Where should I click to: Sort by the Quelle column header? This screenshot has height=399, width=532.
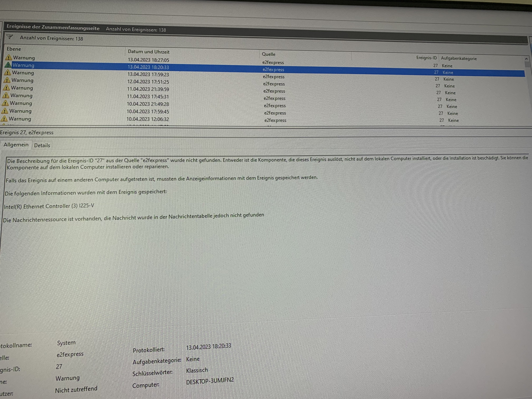point(268,54)
